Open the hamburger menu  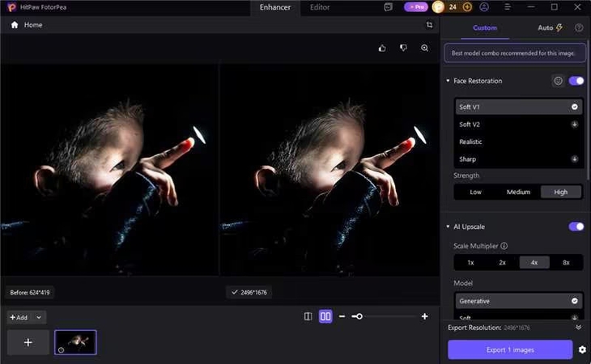point(508,7)
